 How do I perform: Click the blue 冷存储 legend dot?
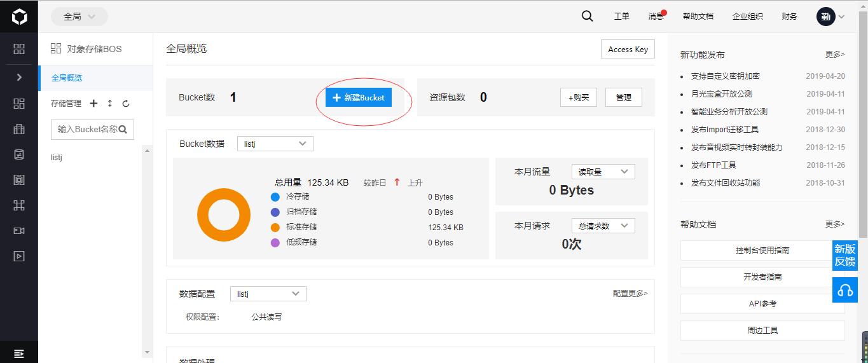(x=275, y=196)
